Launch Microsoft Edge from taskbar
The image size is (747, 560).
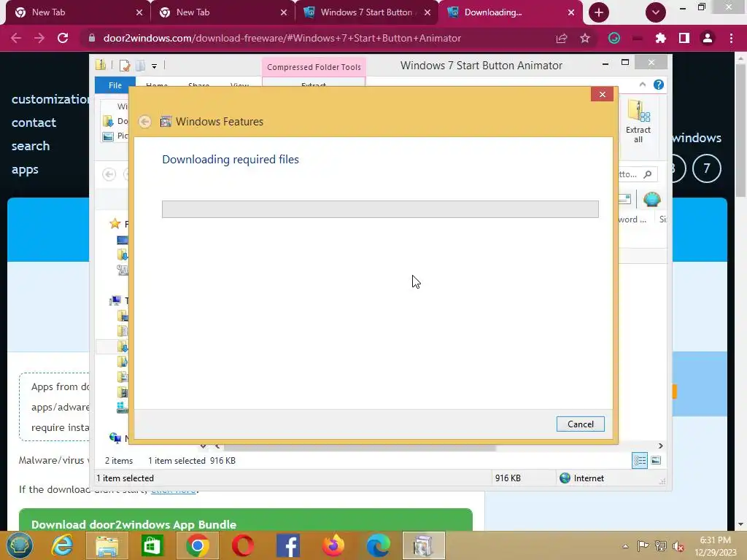coord(379,545)
